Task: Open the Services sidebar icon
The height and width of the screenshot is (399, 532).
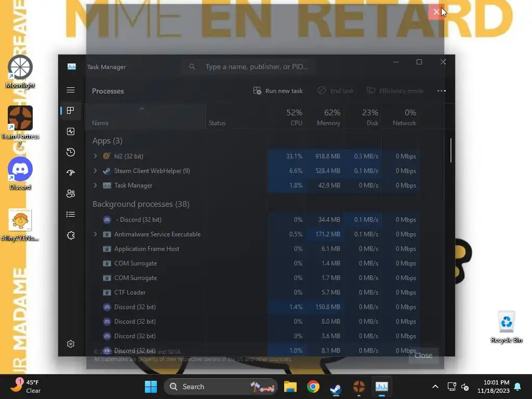Action: click(x=71, y=235)
